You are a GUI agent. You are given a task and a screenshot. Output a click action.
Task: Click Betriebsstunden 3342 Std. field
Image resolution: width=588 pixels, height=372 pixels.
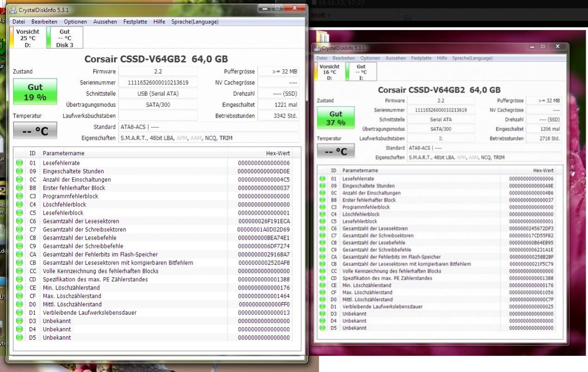click(x=279, y=116)
